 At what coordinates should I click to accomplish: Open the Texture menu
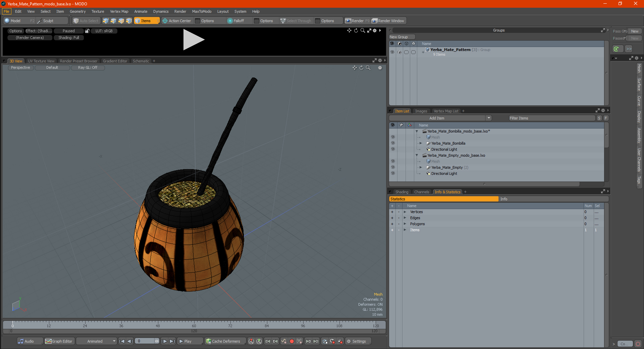pos(98,11)
